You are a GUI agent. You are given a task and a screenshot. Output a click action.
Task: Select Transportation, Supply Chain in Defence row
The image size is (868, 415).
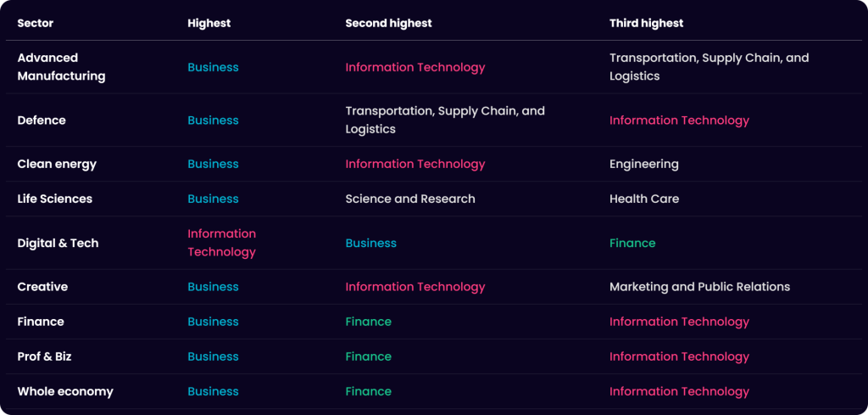[x=445, y=120]
